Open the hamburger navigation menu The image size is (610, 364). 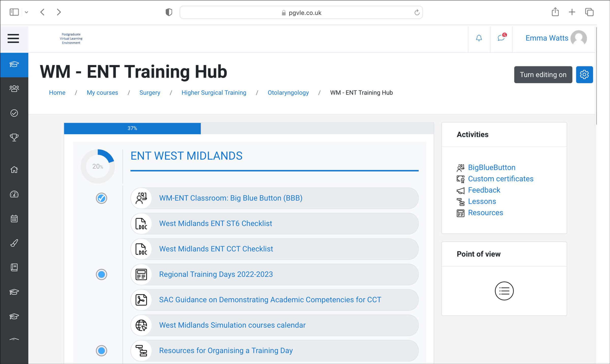(13, 38)
